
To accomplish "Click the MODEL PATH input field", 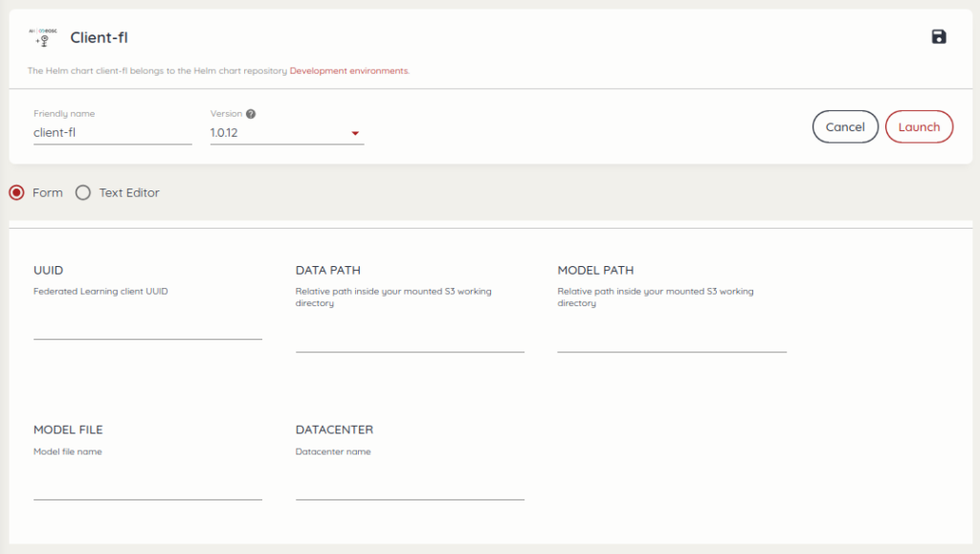I will coord(671,341).
